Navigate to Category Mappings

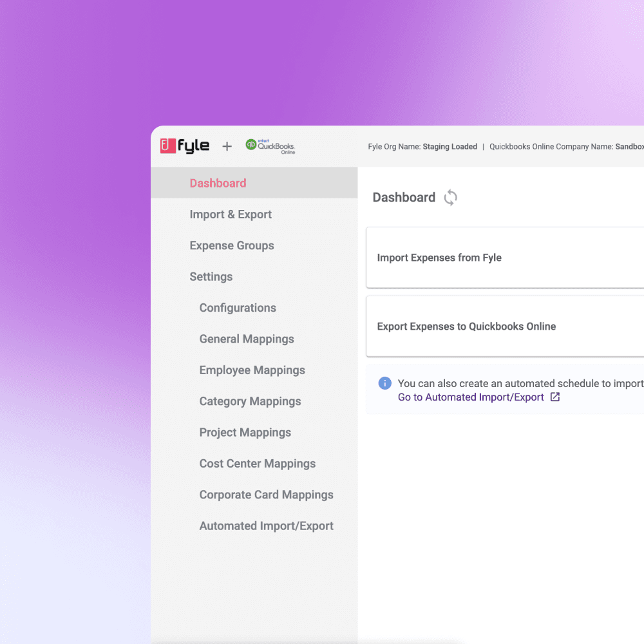(x=250, y=402)
